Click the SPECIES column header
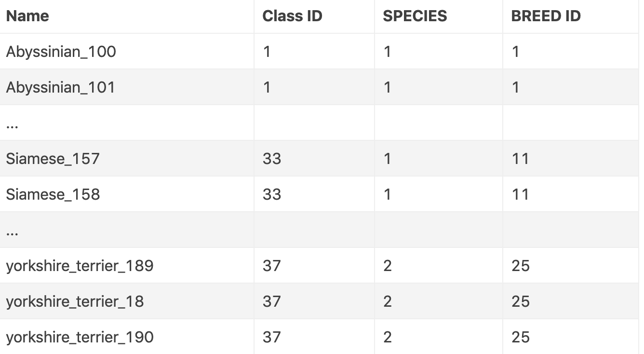The width and height of the screenshot is (644, 354). click(x=415, y=16)
